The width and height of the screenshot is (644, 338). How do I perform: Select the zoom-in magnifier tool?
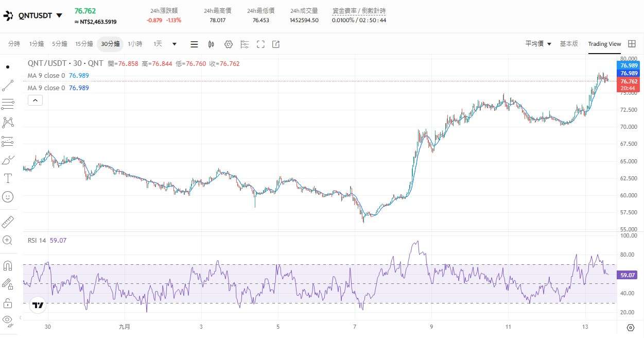point(7,241)
